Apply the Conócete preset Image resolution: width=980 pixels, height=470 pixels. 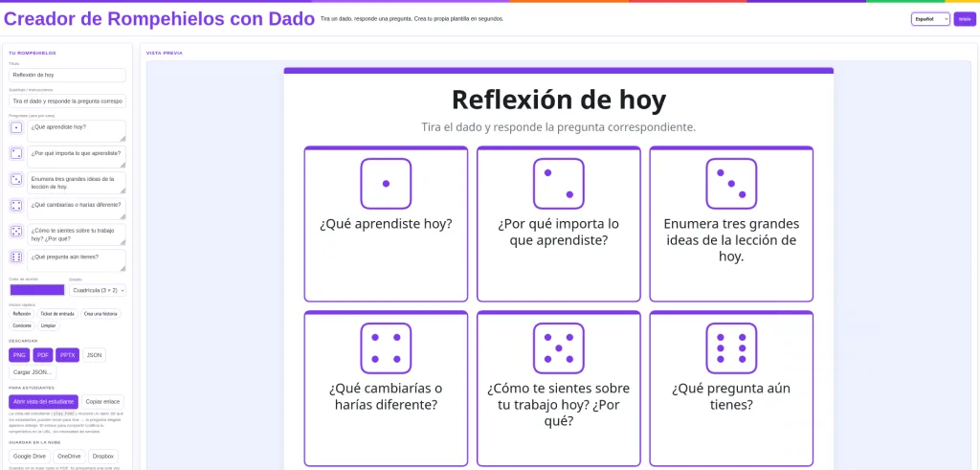[x=22, y=325]
